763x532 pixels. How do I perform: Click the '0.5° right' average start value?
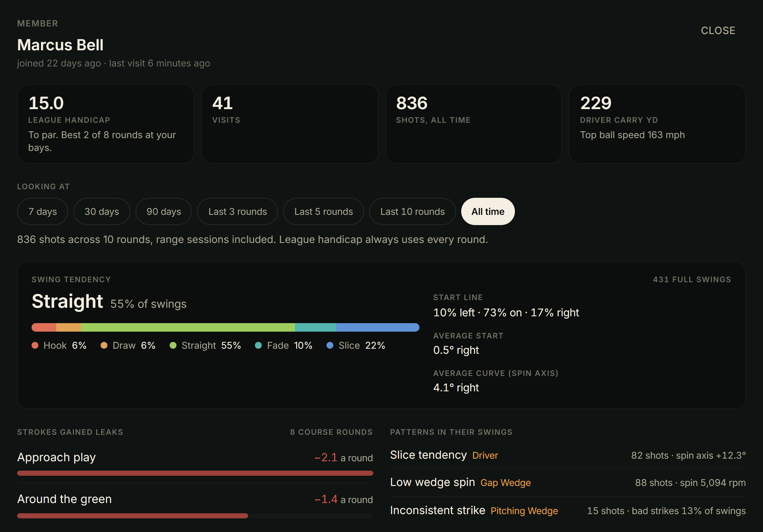point(456,350)
